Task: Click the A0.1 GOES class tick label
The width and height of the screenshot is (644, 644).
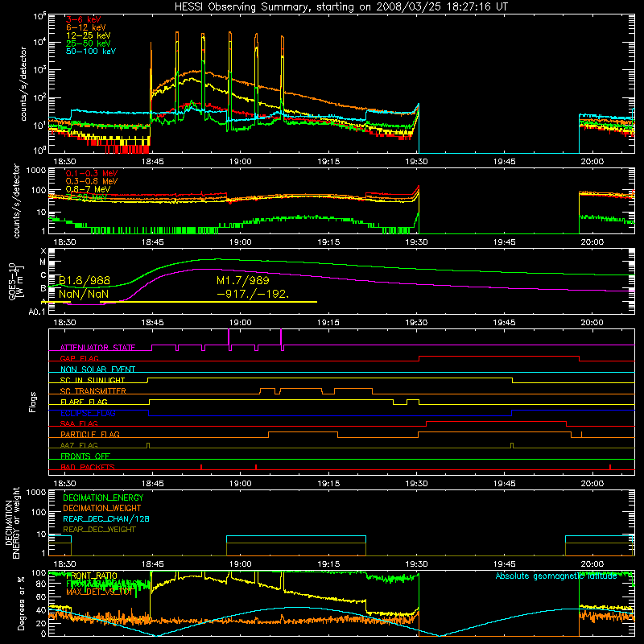Action: tap(37, 312)
